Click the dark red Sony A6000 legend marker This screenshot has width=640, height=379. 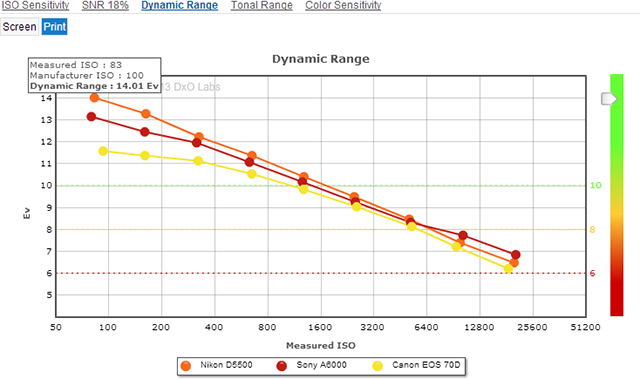tap(281, 366)
